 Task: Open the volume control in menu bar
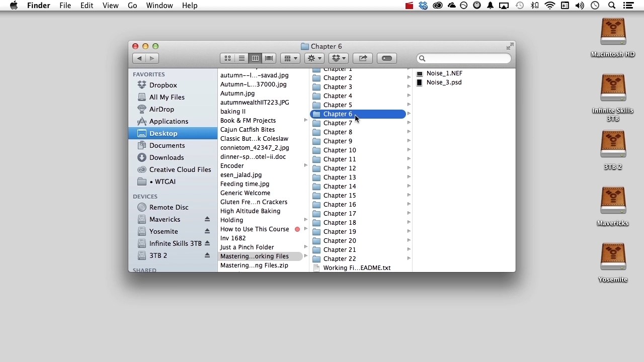580,6
